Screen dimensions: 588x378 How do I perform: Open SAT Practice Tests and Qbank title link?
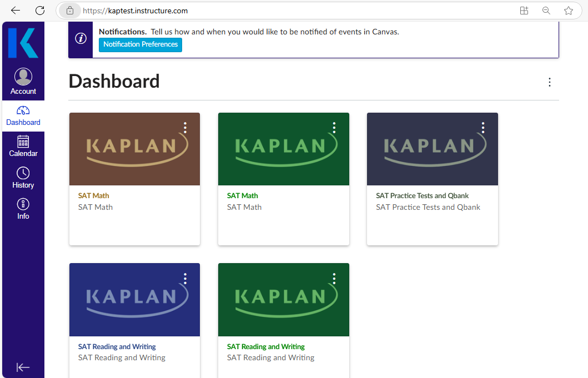point(422,196)
